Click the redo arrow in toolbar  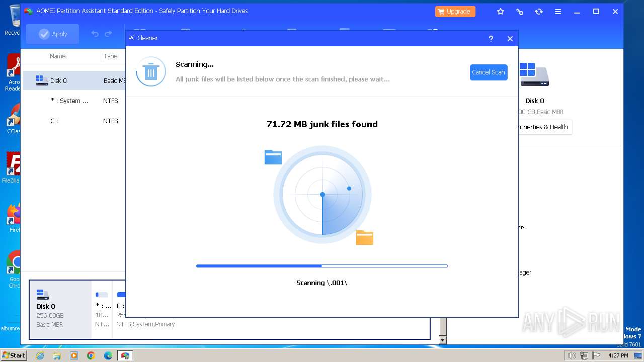(x=108, y=34)
